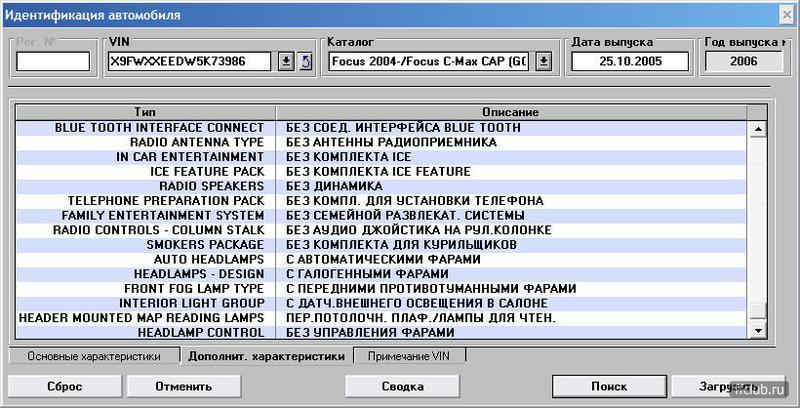This screenshot has width=800, height=408.
Task: Click the Описание column header
Action: click(511, 112)
